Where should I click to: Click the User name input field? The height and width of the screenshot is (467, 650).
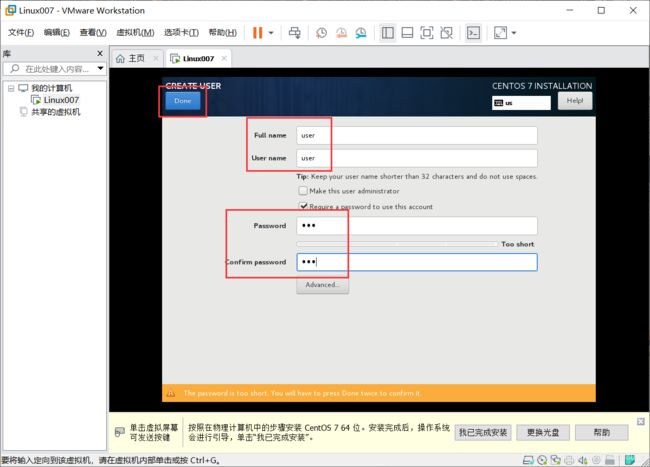point(417,158)
